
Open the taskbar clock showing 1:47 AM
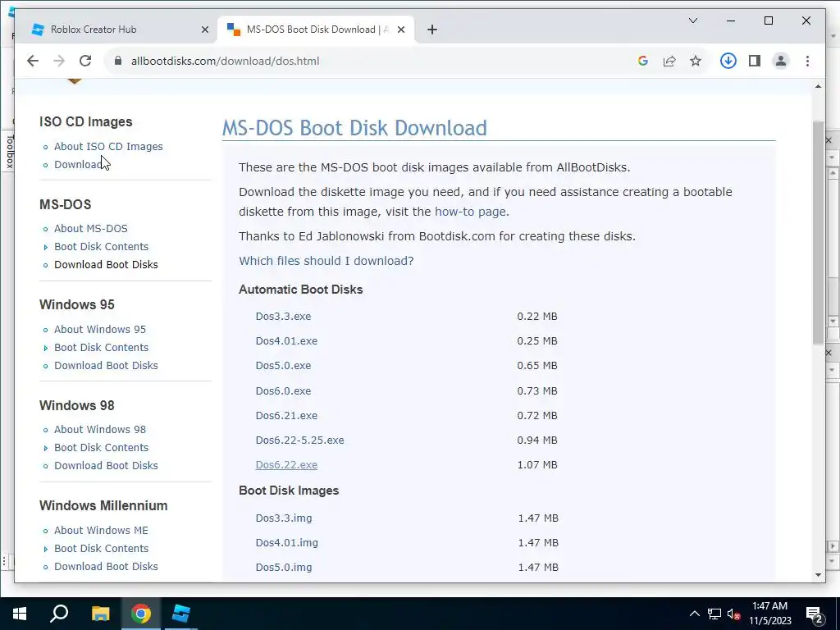[x=769, y=614]
